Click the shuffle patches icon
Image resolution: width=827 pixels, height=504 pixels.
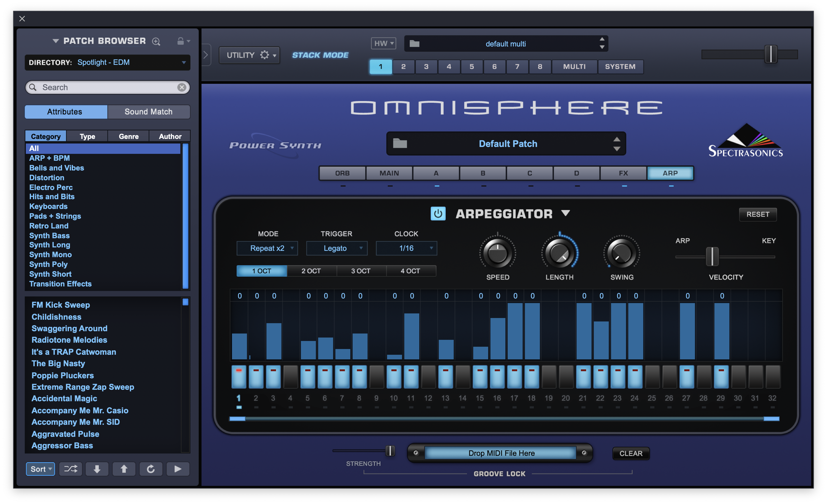pos(71,469)
